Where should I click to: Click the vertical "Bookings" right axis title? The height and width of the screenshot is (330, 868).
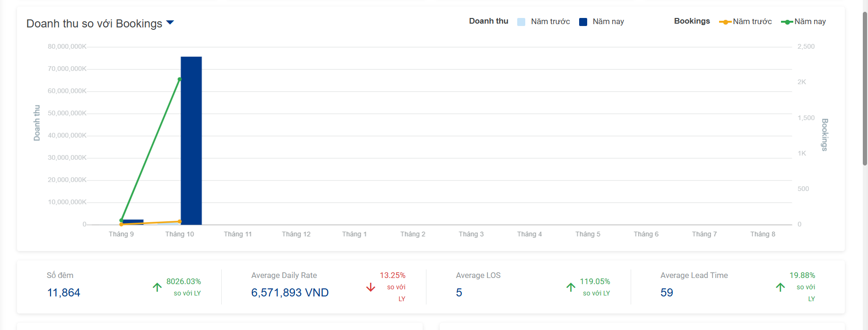click(x=825, y=135)
